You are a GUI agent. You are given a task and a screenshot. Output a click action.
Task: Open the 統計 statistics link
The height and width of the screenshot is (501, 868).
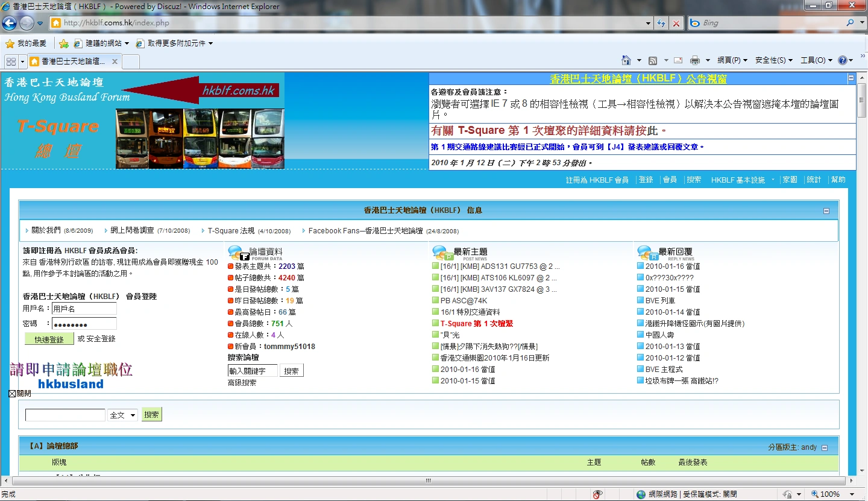pos(814,180)
